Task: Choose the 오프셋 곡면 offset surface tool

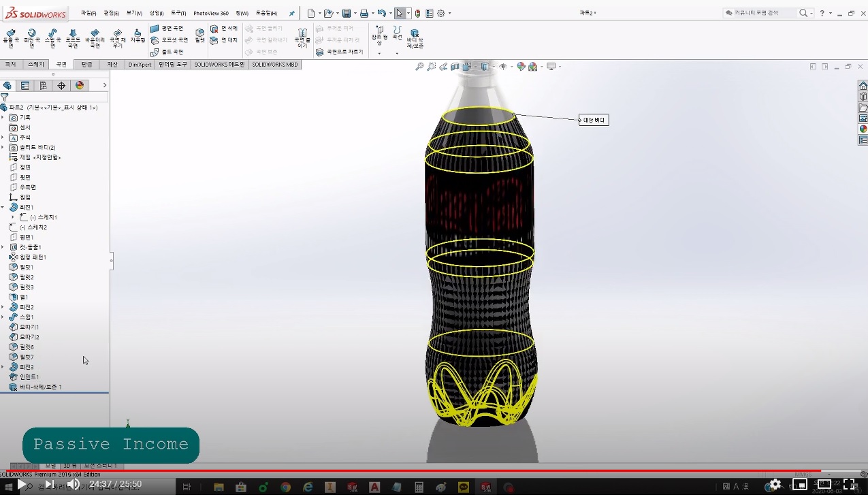Action: 169,40
